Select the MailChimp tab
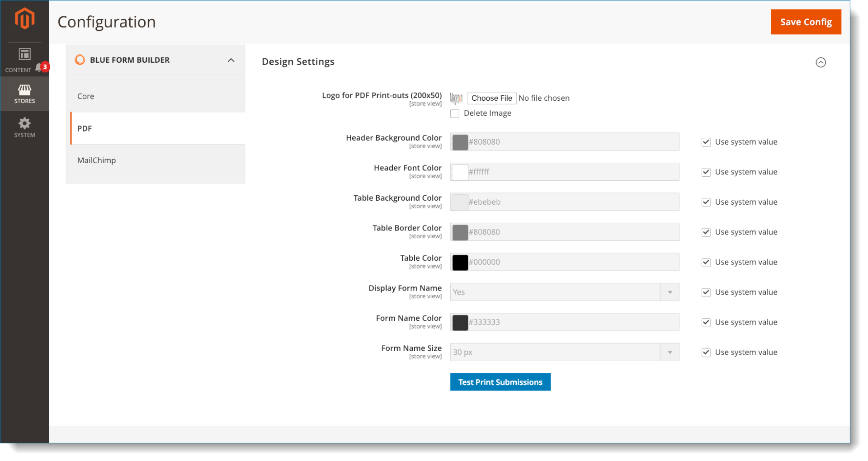868x461 pixels. (156, 160)
